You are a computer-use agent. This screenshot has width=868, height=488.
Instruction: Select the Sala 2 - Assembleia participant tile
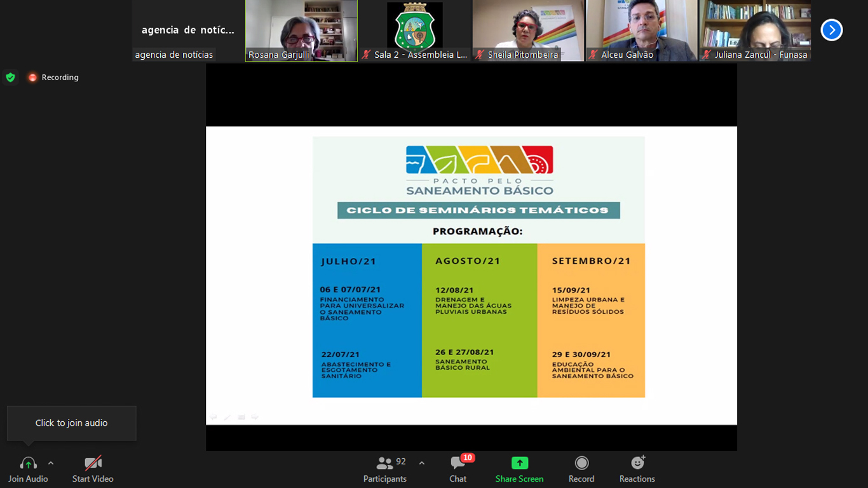(x=414, y=30)
